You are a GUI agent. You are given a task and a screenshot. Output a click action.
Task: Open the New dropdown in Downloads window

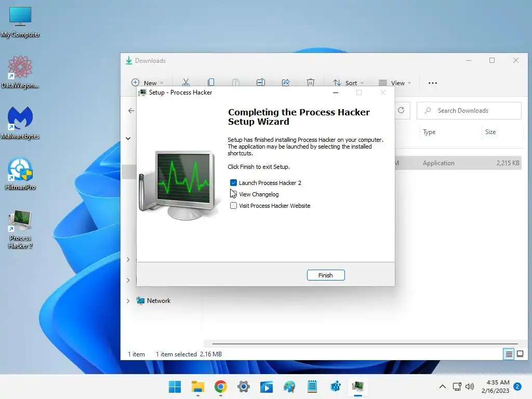pos(147,83)
